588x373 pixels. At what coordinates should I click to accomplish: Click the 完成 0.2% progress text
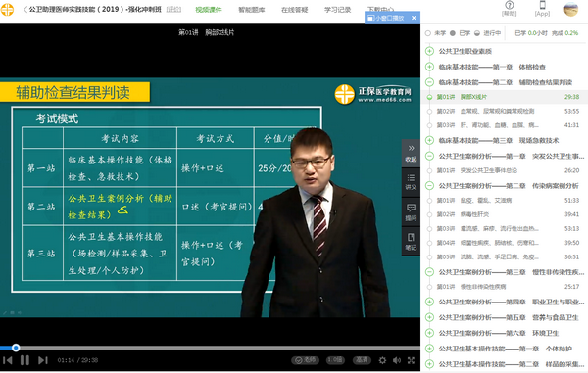(x=564, y=33)
